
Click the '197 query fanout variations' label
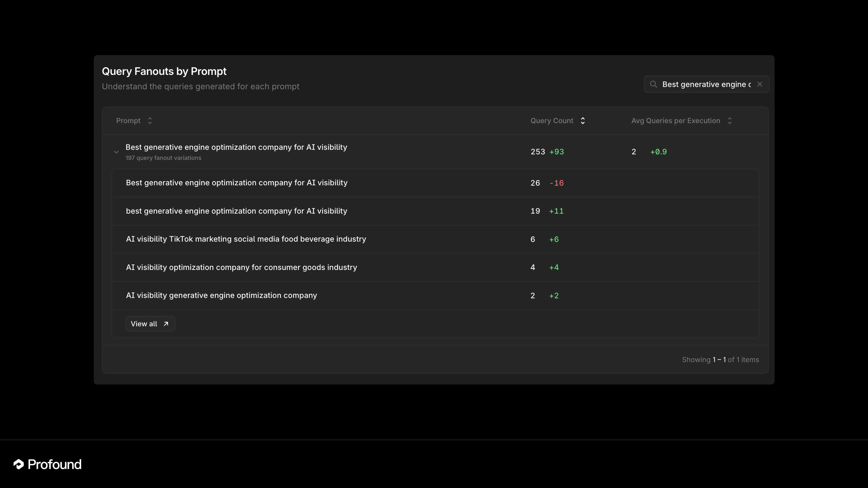pos(163,158)
